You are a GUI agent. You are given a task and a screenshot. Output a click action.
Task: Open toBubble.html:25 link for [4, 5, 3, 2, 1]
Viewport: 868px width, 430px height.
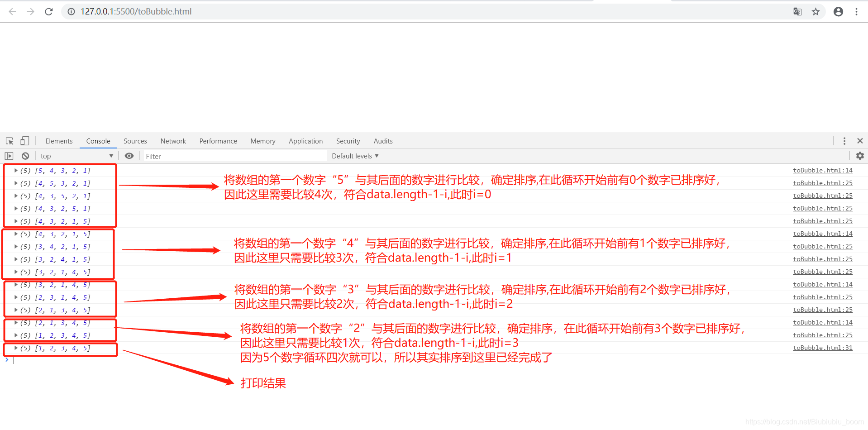823,183
